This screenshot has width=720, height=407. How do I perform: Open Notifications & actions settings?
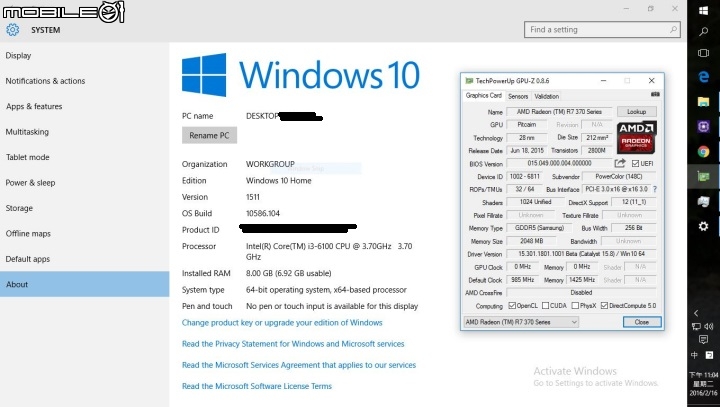(x=84, y=81)
